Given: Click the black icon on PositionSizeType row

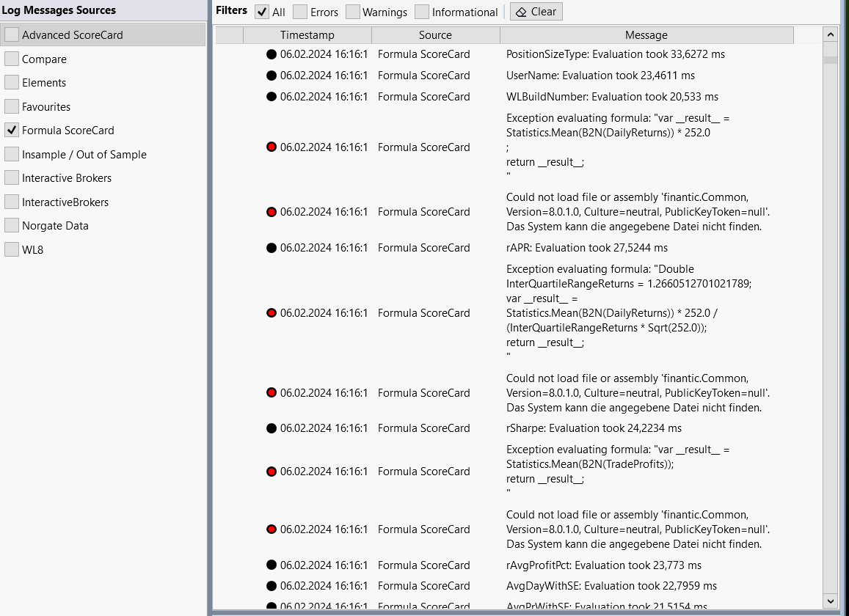Looking at the screenshot, I should point(272,54).
